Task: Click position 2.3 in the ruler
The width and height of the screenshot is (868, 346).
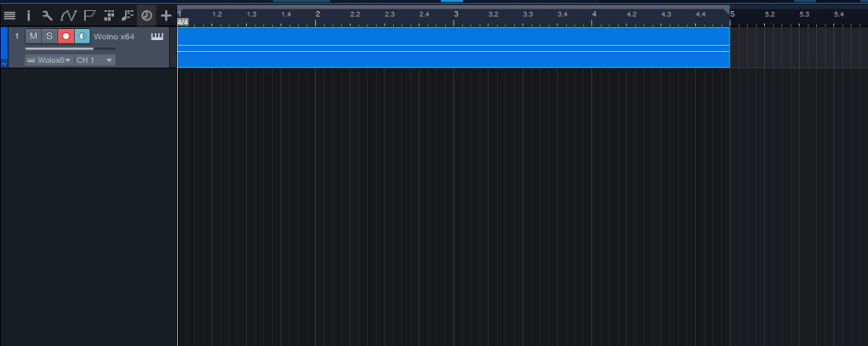Action: 390,14
